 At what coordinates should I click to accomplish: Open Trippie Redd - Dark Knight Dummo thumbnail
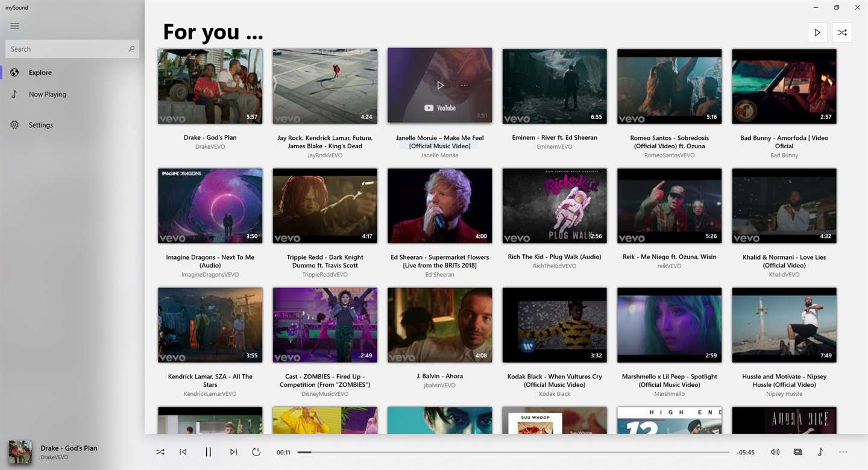click(x=325, y=205)
